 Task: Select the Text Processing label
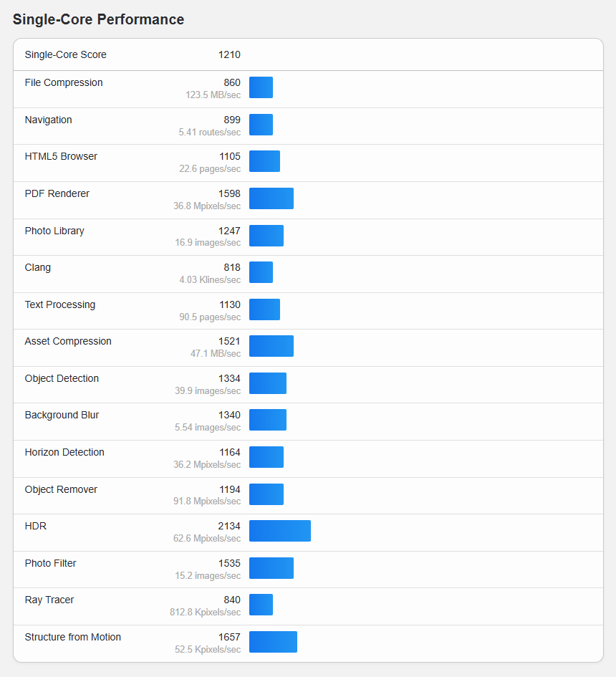tap(60, 304)
